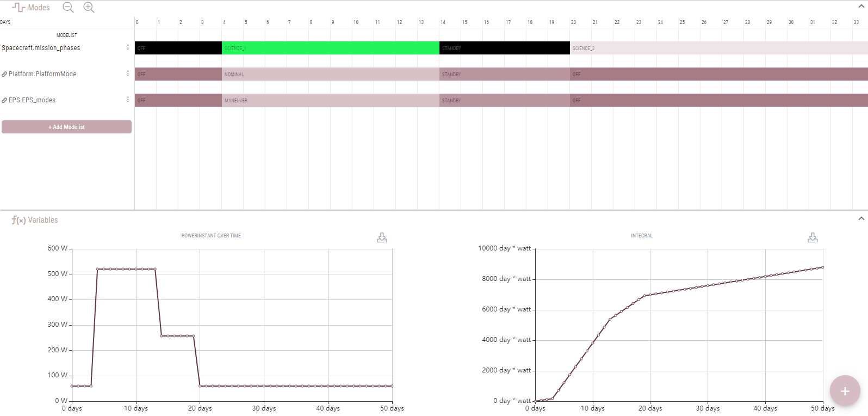Click the Modes step-signal icon

coord(18,8)
